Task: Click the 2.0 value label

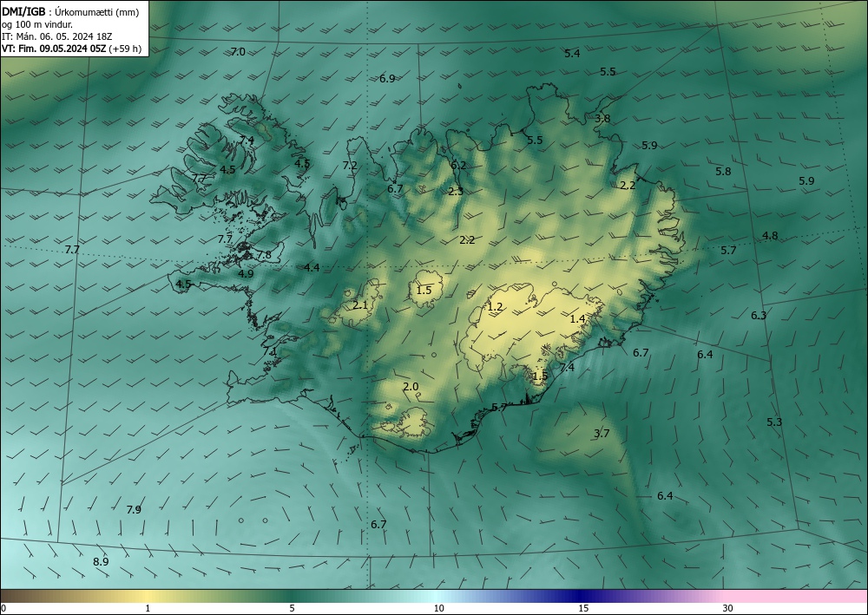Action: click(x=411, y=387)
